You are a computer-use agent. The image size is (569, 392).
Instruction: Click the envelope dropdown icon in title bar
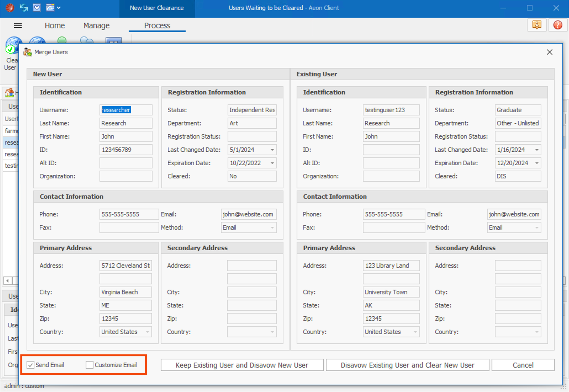(37, 7)
